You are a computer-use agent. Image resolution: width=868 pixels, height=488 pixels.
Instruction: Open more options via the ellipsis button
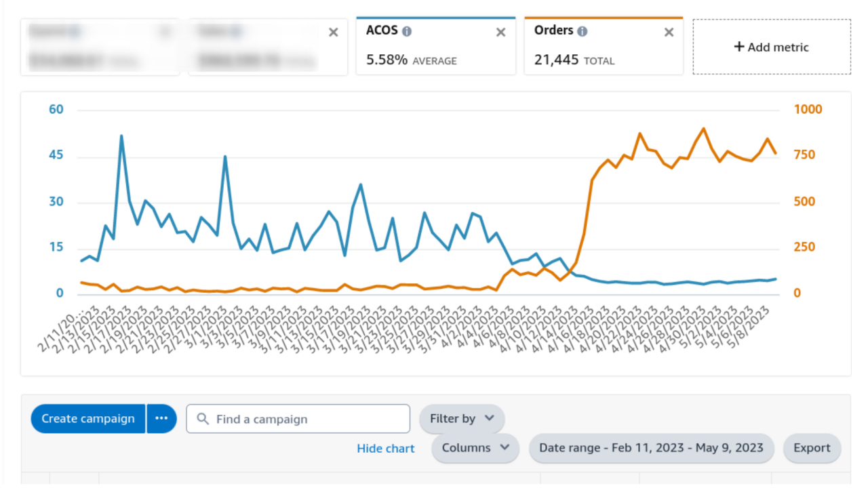161,418
